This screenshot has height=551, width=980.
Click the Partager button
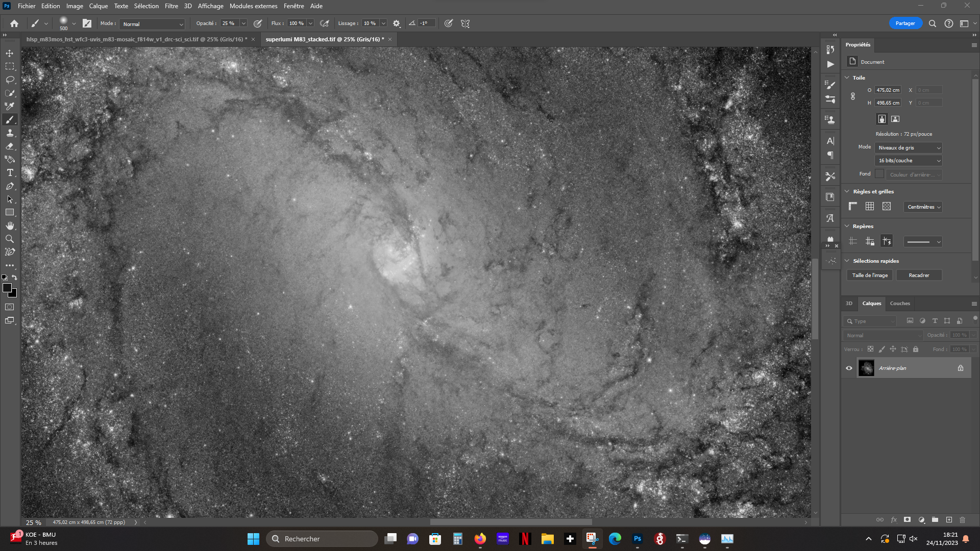click(x=905, y=23)
